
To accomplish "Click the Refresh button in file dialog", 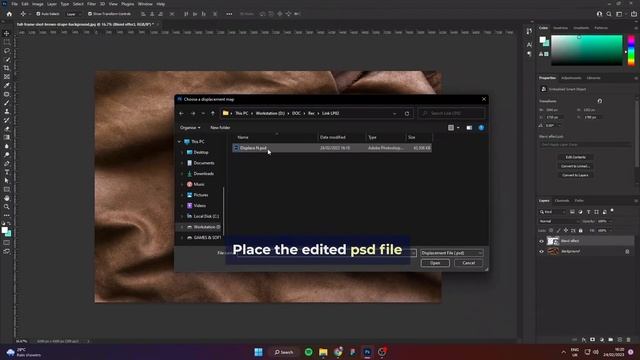I will tap(407, 113).
